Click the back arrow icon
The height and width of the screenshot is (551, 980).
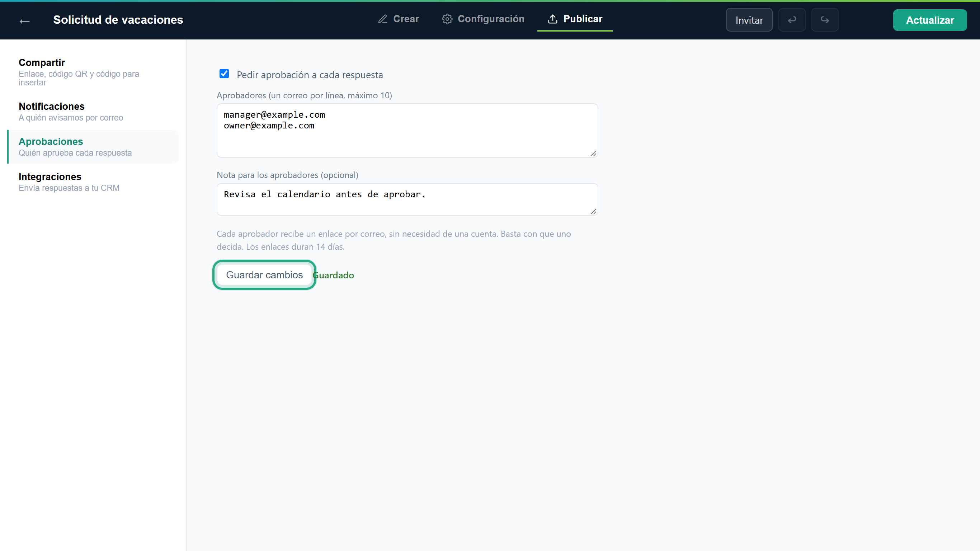[24, 21]
